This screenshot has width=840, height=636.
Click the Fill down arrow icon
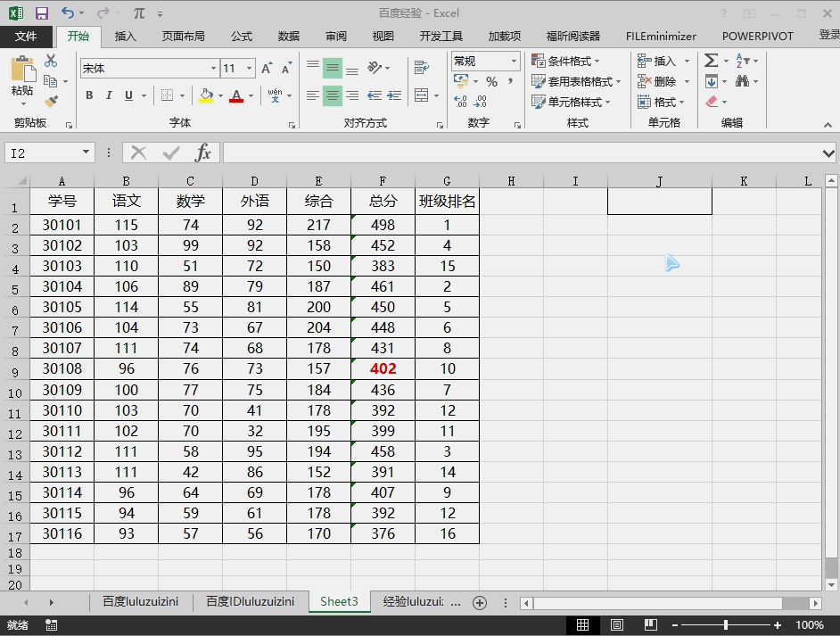point(712,81)
